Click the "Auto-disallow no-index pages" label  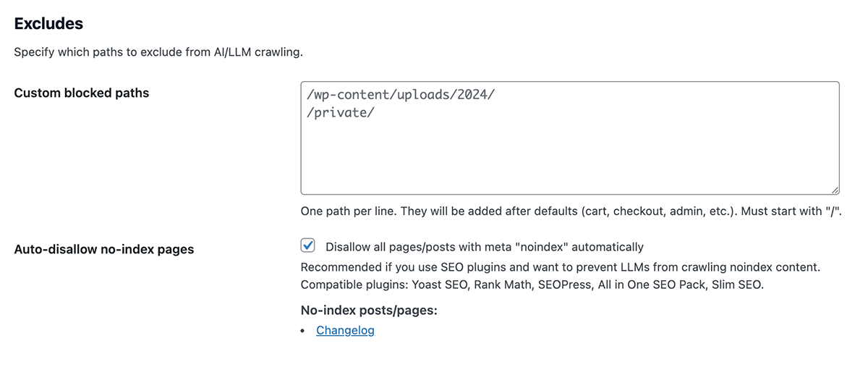pos(104,250)
